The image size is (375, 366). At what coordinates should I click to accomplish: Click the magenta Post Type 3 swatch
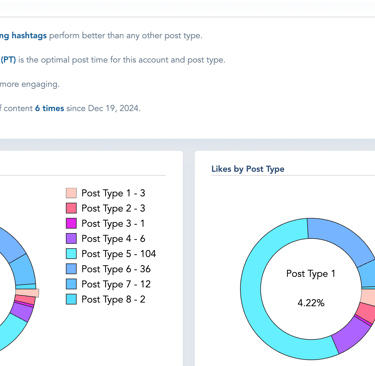point(71,223)
